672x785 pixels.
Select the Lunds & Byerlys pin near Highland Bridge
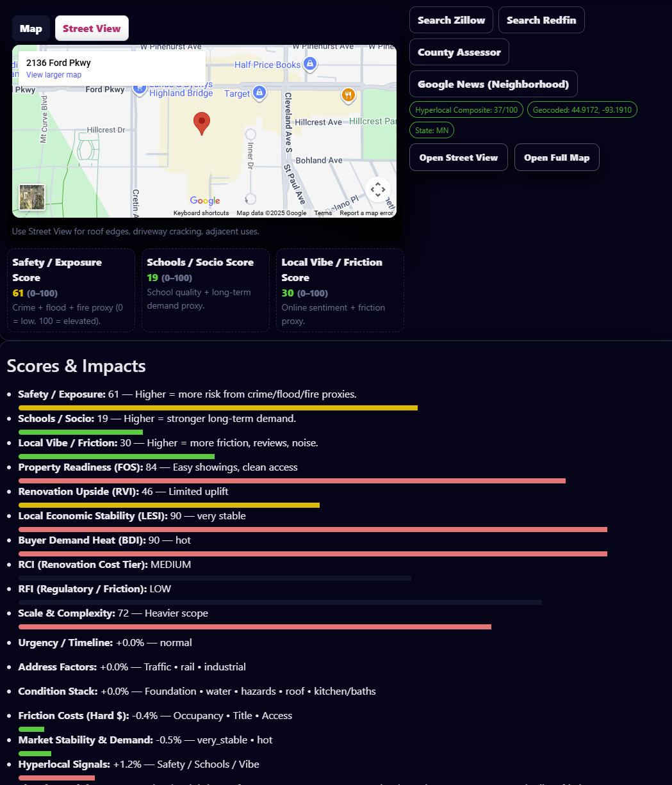(x=139, y=88)
